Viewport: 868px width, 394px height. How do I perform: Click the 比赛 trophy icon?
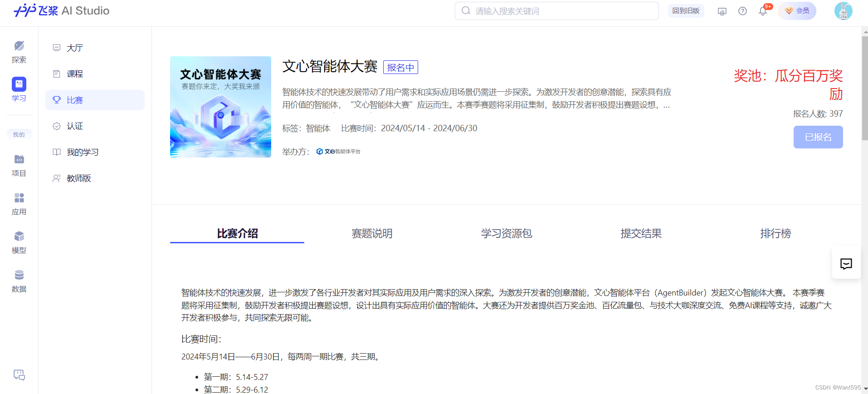(57, 100)
